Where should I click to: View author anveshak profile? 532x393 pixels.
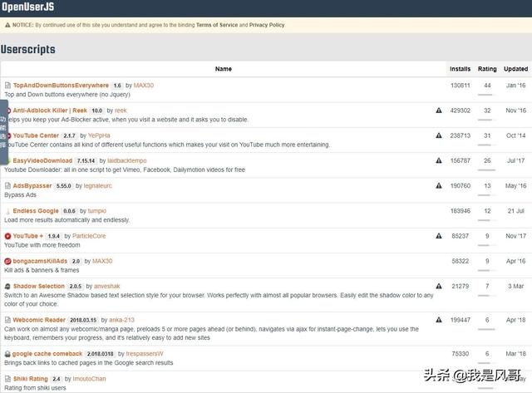[x=107, y=286]
